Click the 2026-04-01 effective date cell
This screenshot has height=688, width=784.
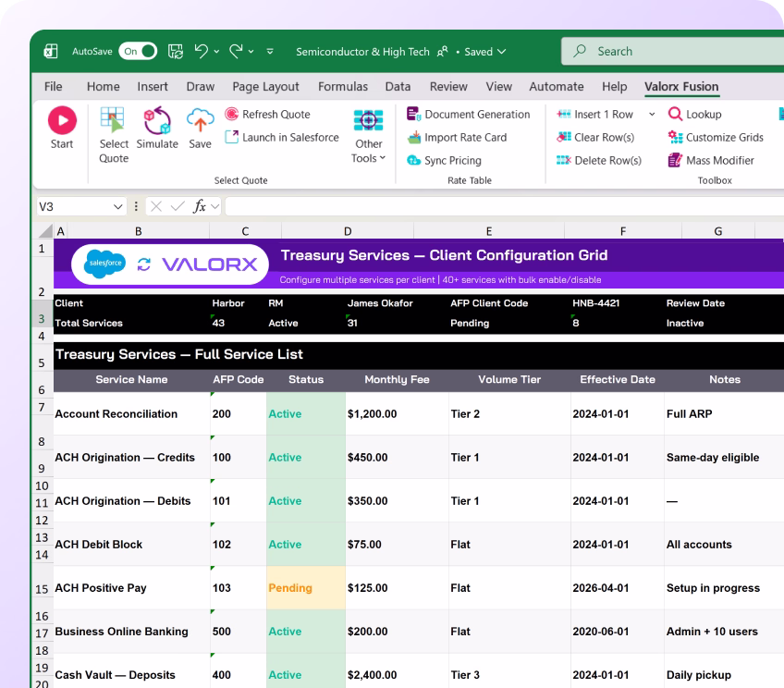617,587
